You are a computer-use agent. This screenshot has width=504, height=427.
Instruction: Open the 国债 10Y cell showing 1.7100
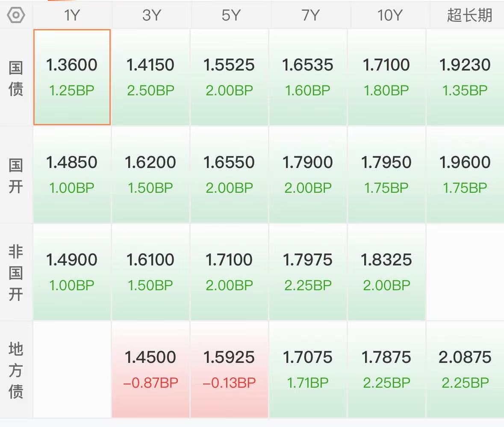pos(386,77)
